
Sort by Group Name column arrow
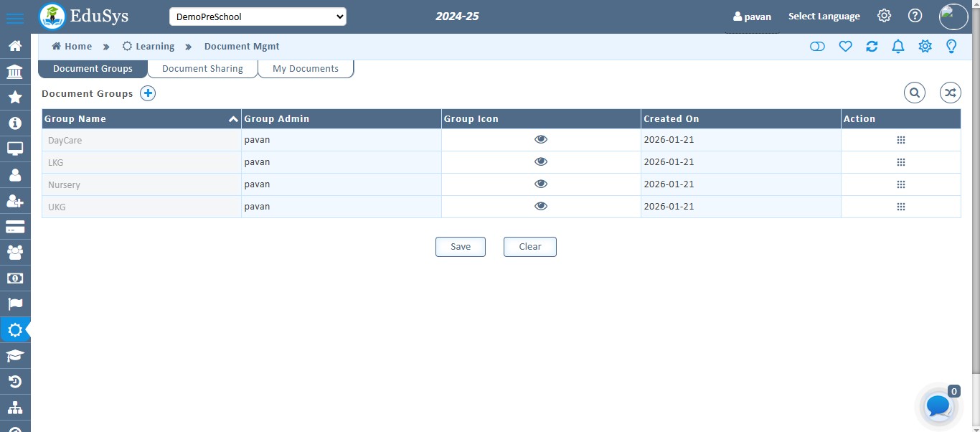pyautogui.click(x=233, y=119)
